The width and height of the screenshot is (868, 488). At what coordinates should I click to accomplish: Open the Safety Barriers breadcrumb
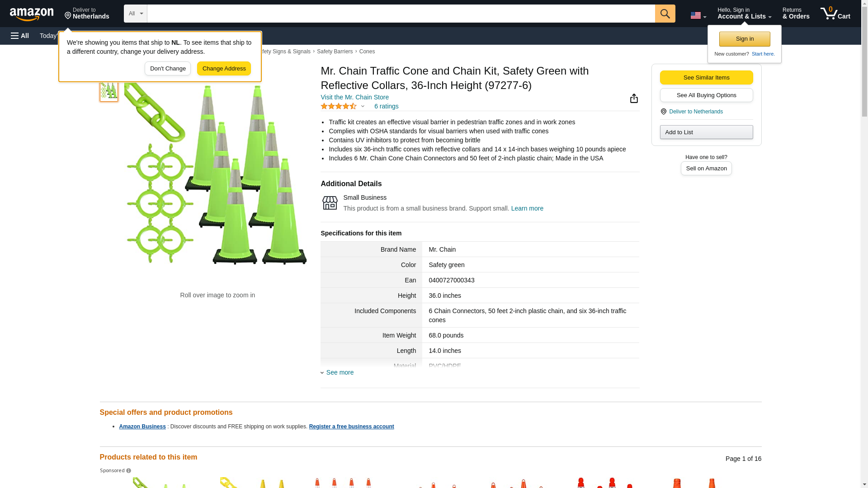coord(335,52)
